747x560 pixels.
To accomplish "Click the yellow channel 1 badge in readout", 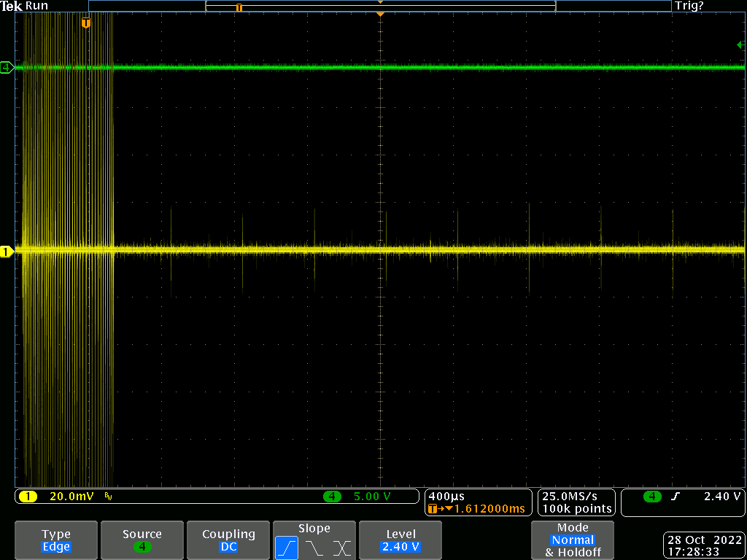I will pos(28,497).
